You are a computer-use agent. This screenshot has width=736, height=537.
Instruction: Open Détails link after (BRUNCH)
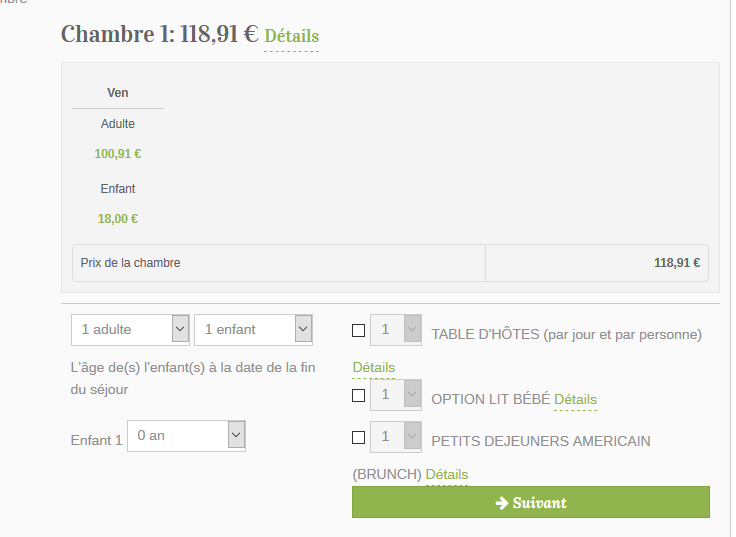click(447, 474)
